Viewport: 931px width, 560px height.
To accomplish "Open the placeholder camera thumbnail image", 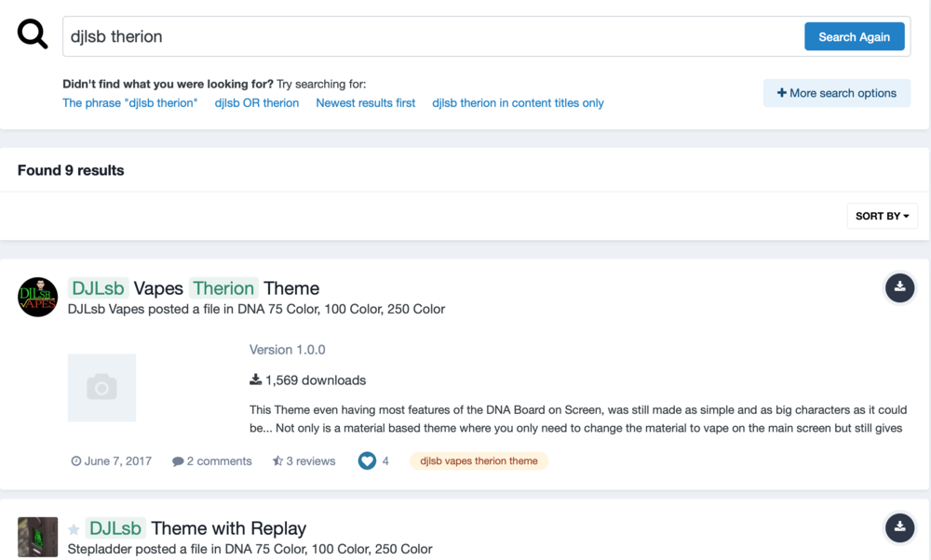I will (x=101, y=387).
